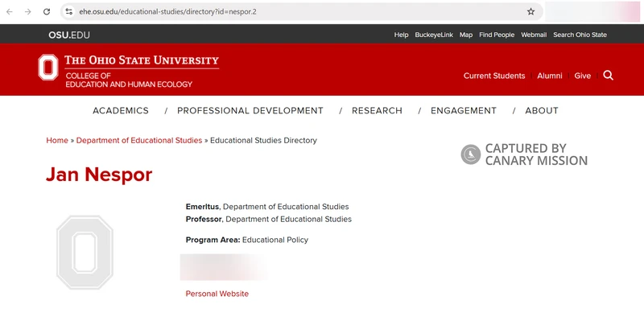Open the Engagement menu
Screen dimensions: 644x325
click(464, 110)
